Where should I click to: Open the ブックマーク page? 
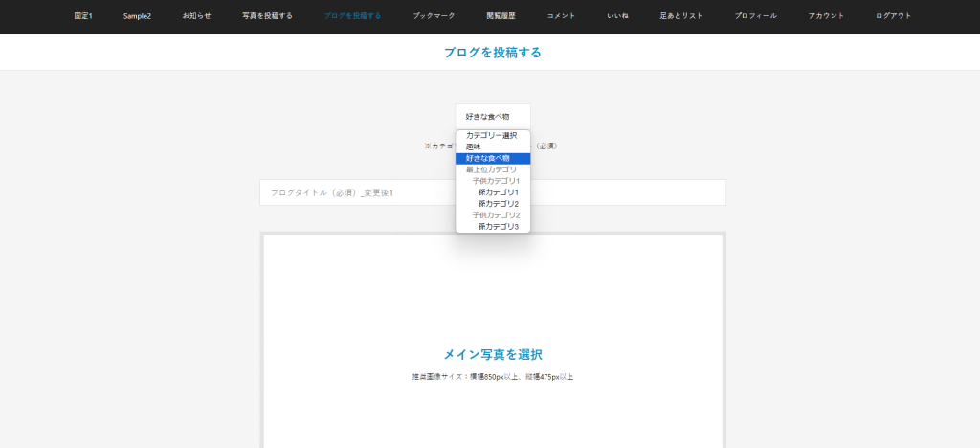[434, 16]
